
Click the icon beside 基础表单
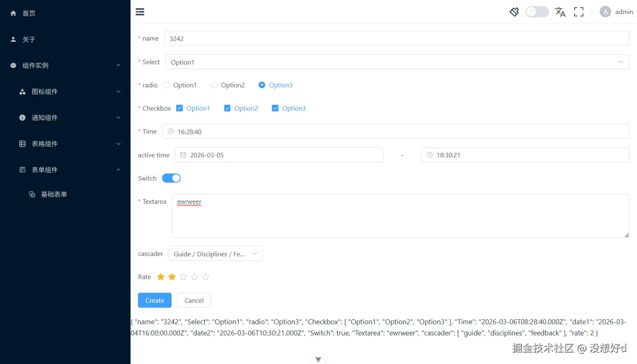[32, 194]
